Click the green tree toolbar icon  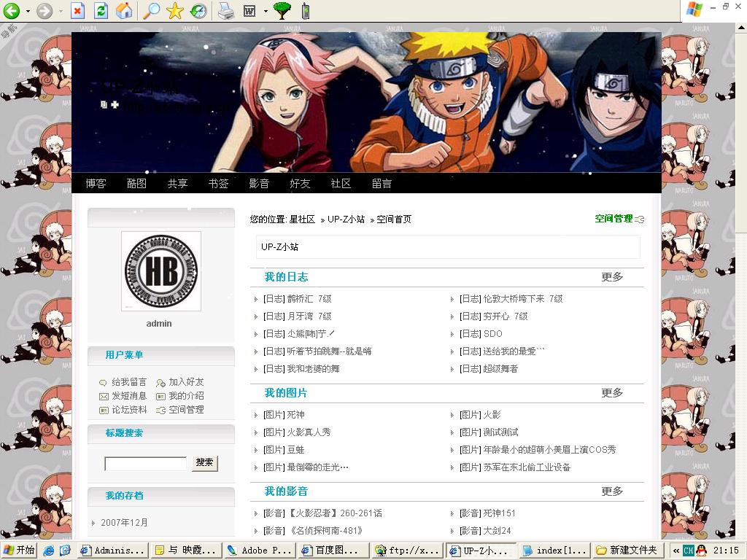point(282,10)
